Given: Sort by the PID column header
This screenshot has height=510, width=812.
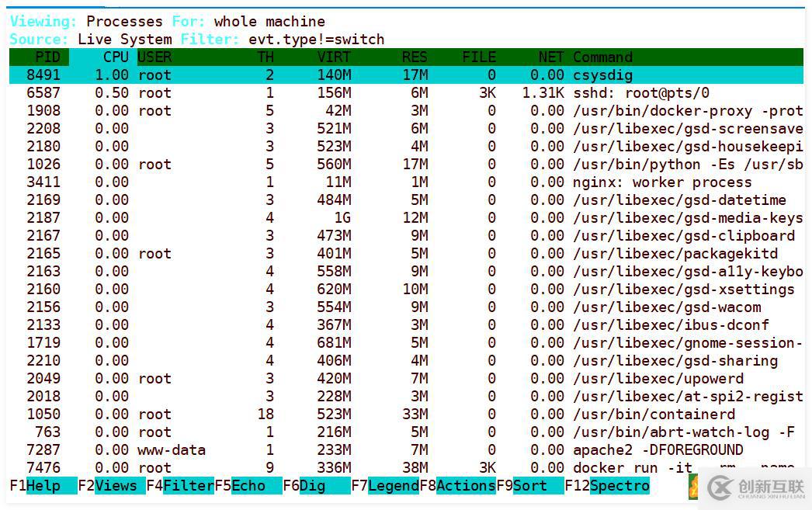Looking at the screenshot, I should tap(47, 57).
